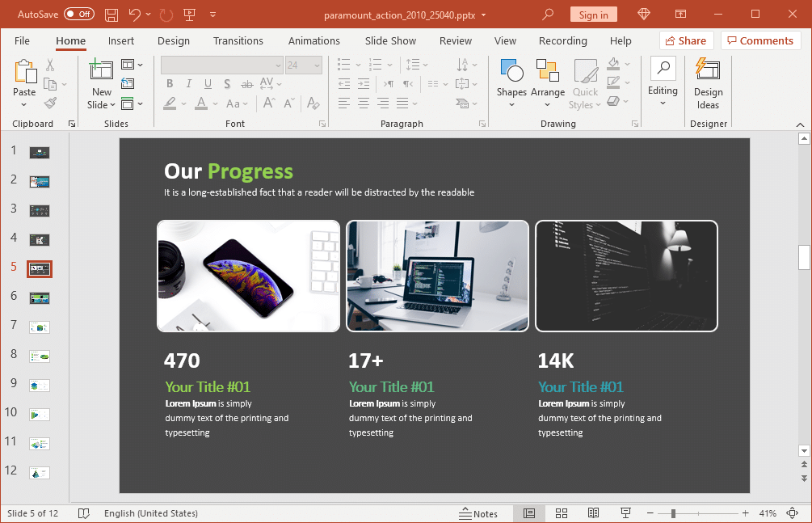This screenshot has height=523, width=812.
Task: Toggle the Notes pane
Action: tap(478, 513)
